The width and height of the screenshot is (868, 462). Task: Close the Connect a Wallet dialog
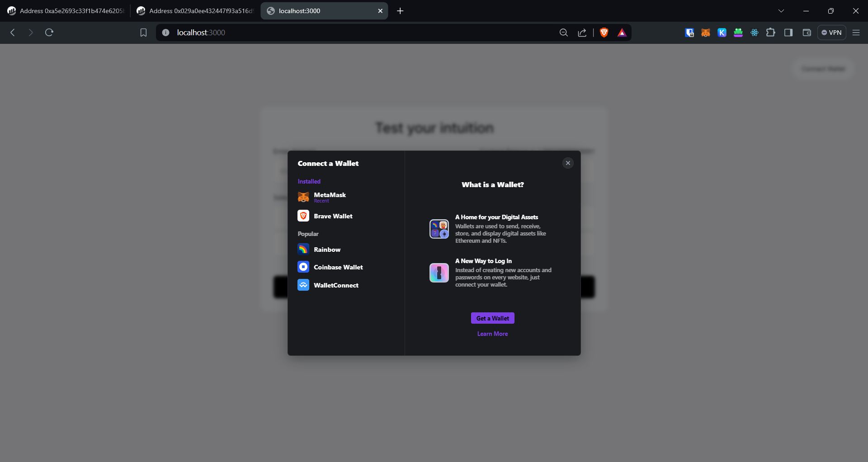click(x=568, y=163)
